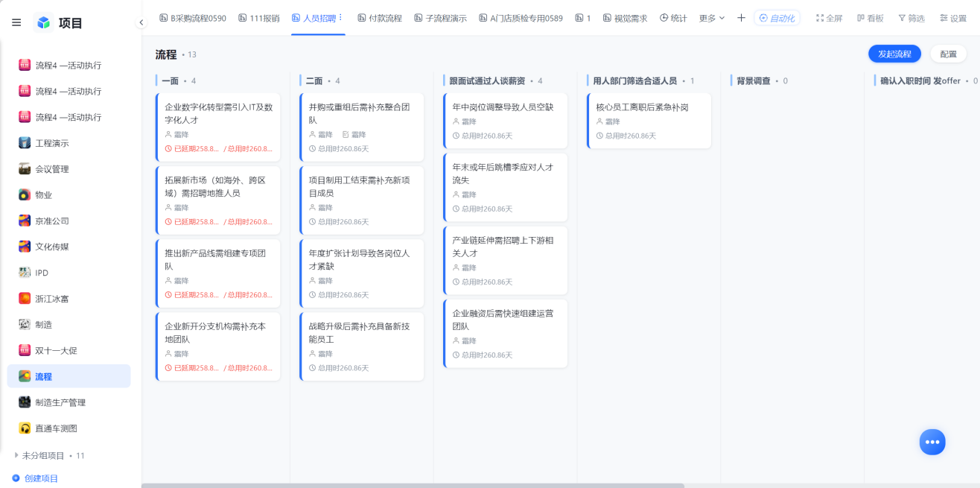The image size is (980, 488).
Task: Collapse the sidebar with the chevron button
Action: tap(141, 22)
